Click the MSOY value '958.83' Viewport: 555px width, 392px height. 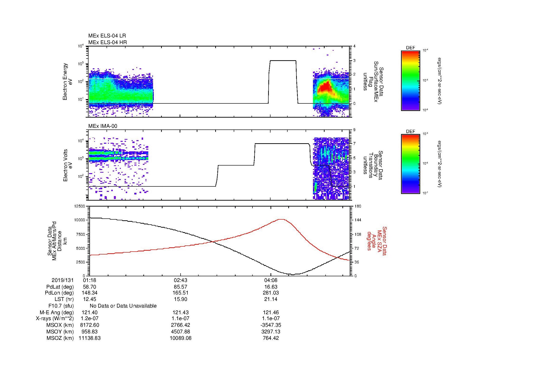coord(90,332)
